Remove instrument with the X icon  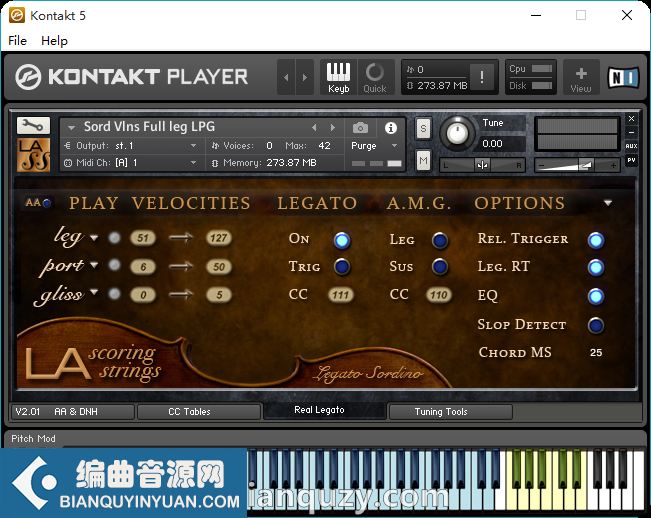click(x=631, y=119)
